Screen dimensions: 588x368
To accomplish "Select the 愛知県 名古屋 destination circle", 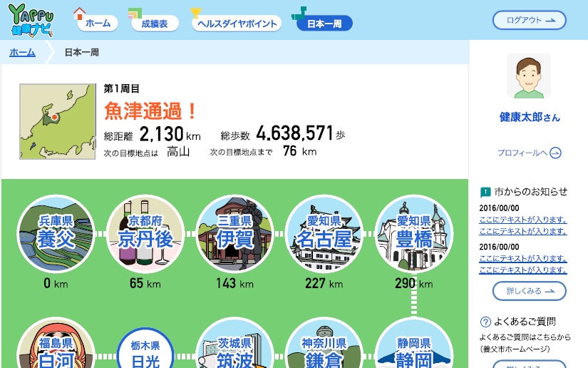I will 324,234.
